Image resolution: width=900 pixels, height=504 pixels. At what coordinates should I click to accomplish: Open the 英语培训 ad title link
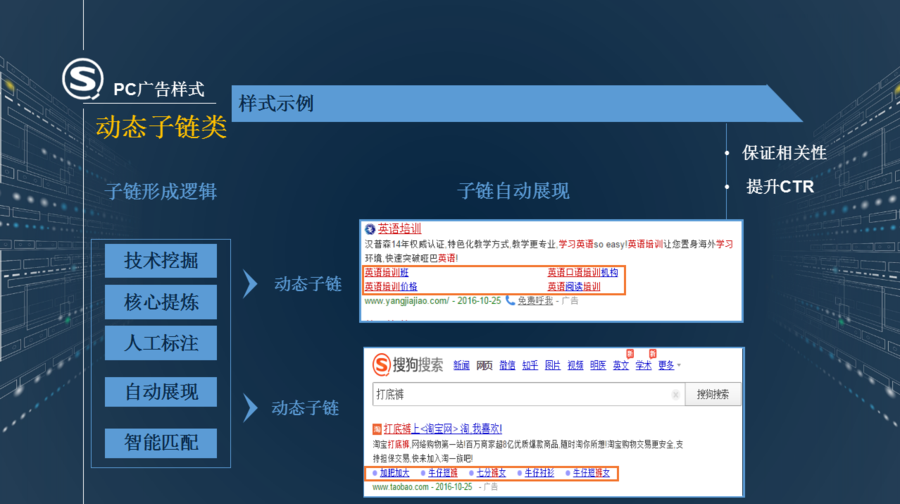click(x=399, y=228)
